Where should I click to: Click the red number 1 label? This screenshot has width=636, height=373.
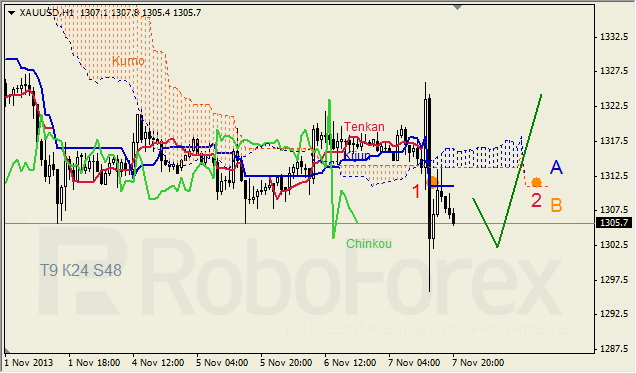[416, 191]
